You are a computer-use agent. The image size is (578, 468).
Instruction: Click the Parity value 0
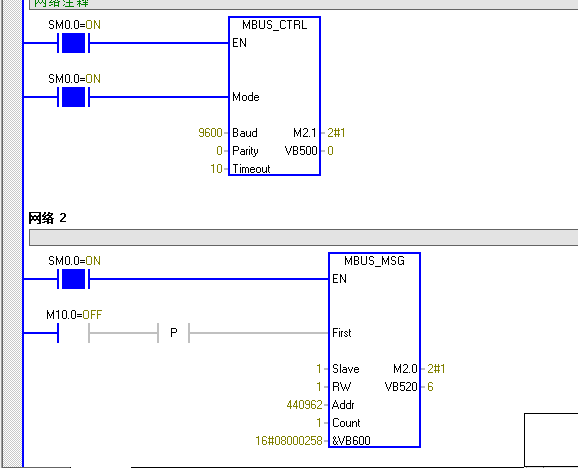(219, 151)
